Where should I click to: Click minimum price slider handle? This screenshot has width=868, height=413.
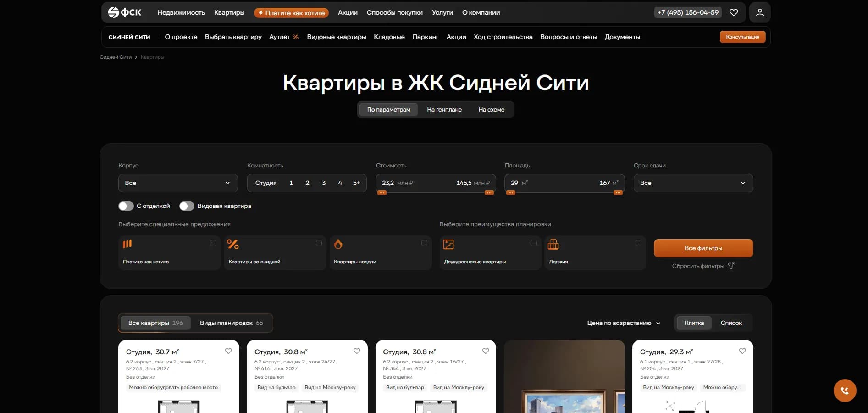pyautogui.click(x=381, y=193)
